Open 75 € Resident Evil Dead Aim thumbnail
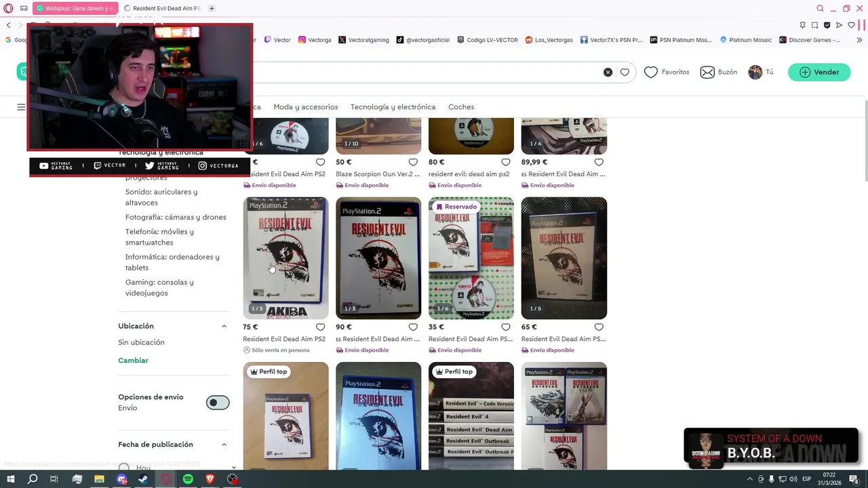The height and width of the screenshot is (488, 868). (x=285, y=258)
